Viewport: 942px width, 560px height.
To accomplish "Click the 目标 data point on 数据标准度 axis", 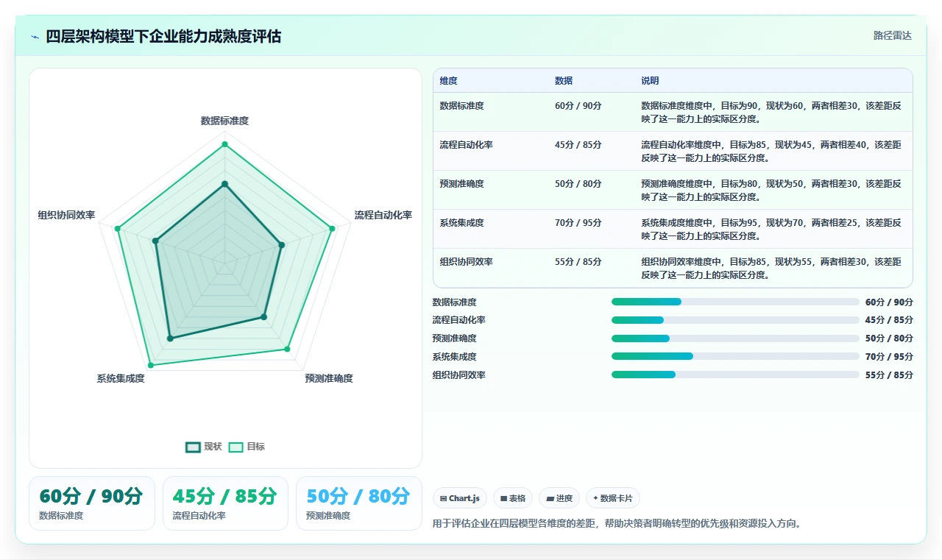I will [x=224, y=144].
